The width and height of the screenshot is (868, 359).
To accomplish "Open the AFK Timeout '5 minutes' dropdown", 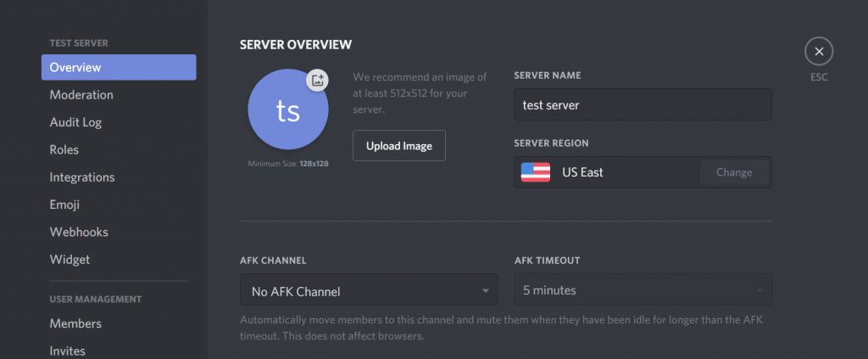I will point(643,290).
